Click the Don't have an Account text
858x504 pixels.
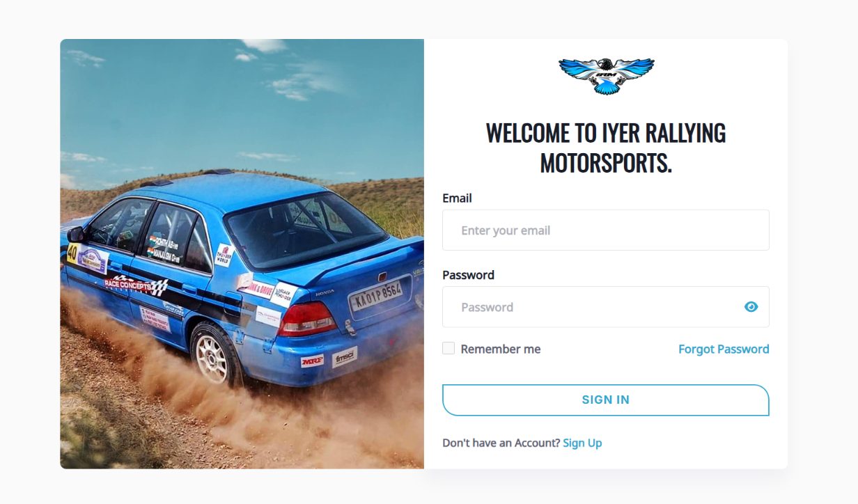(x=501, y=443)
